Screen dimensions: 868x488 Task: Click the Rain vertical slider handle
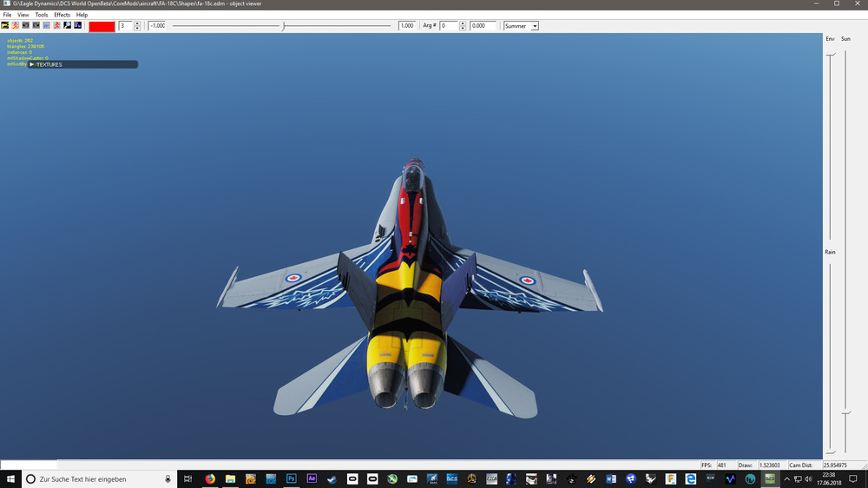(x=831, y=453)
